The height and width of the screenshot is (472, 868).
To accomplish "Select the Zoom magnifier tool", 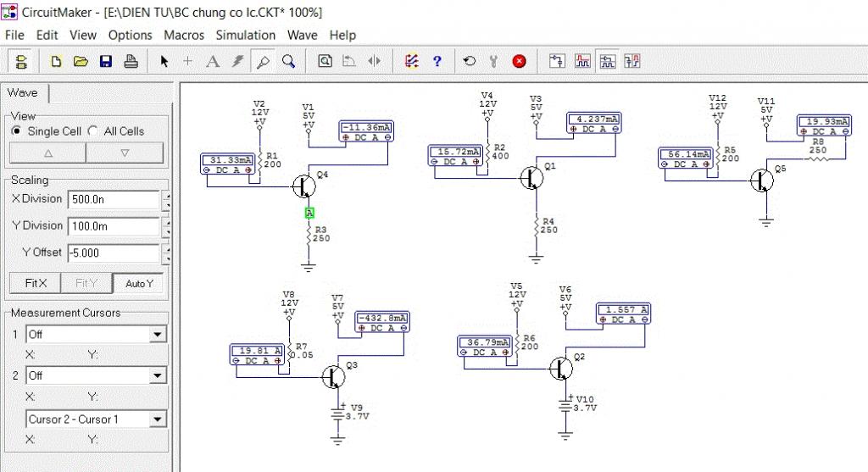I will pos(288,61).
